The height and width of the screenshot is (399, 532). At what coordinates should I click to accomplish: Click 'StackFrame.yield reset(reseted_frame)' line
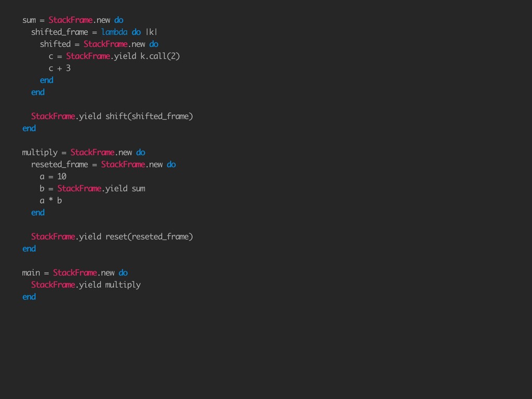(x=112, y=237)
